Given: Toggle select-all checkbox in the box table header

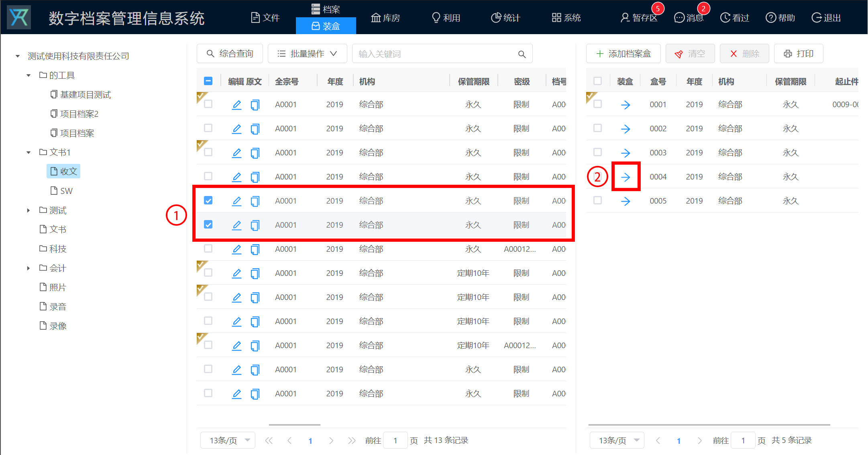Looking at the screenshot, I should pos(597,81).
